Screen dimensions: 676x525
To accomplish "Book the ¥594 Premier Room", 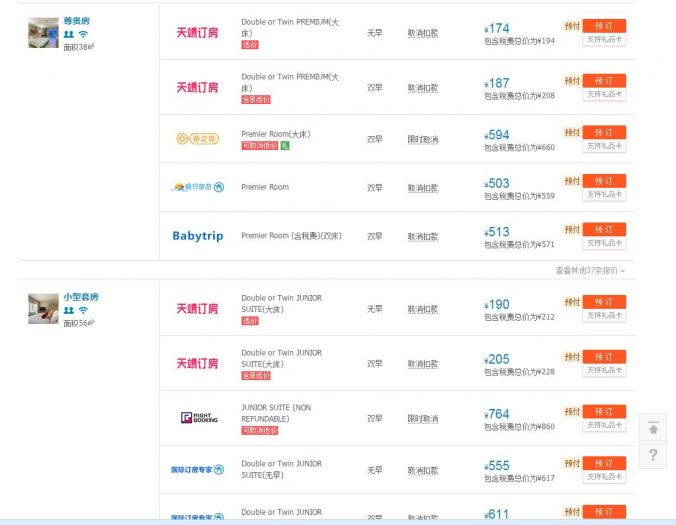I will click(604, 132).
